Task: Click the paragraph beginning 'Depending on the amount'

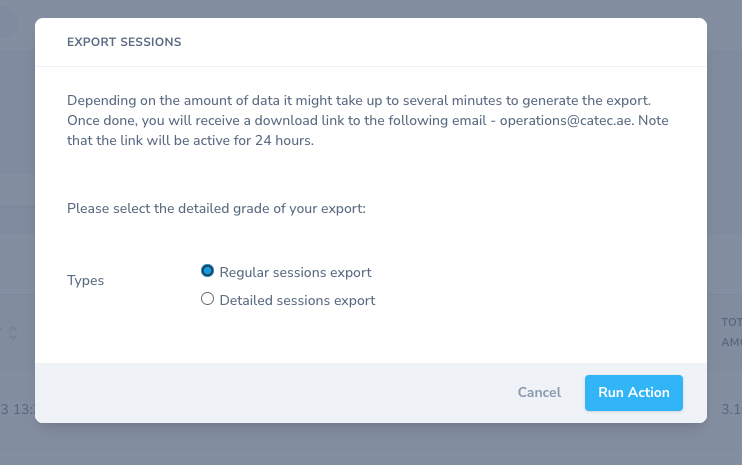Action: click(368, 121)
